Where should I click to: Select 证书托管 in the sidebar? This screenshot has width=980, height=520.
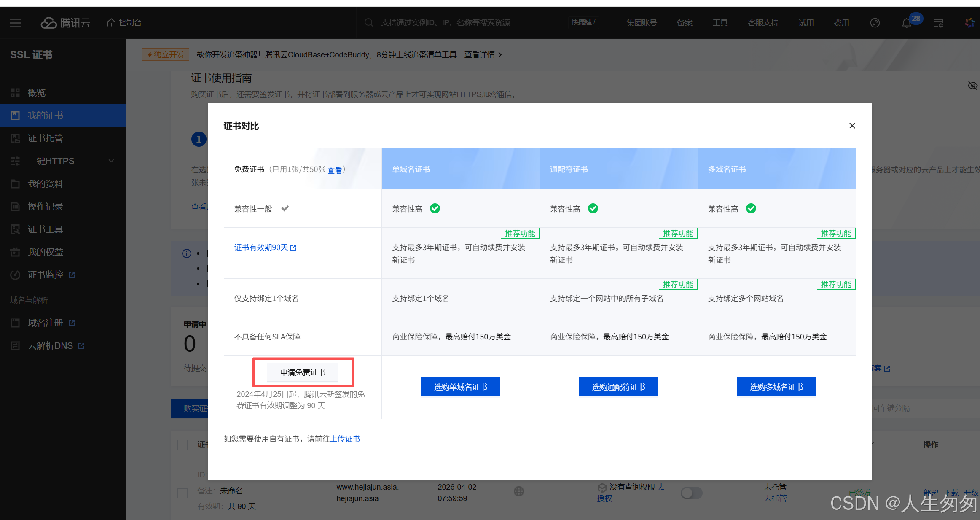point(46,138)
